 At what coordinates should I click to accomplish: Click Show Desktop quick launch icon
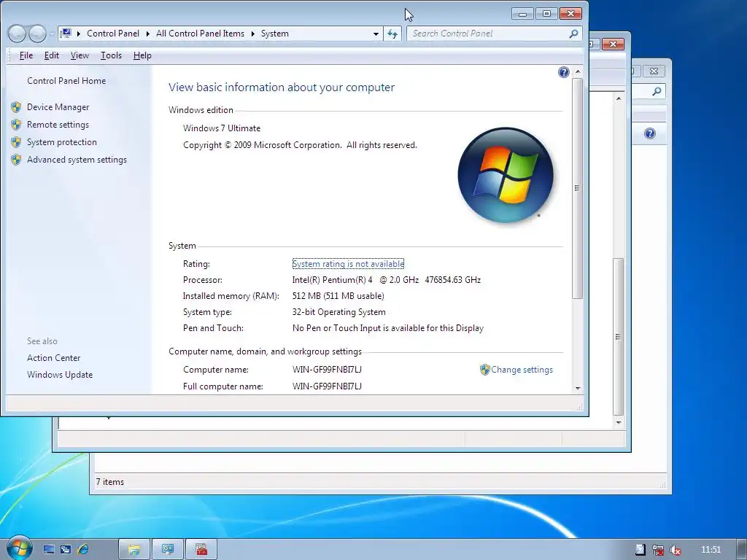point(49,550)
